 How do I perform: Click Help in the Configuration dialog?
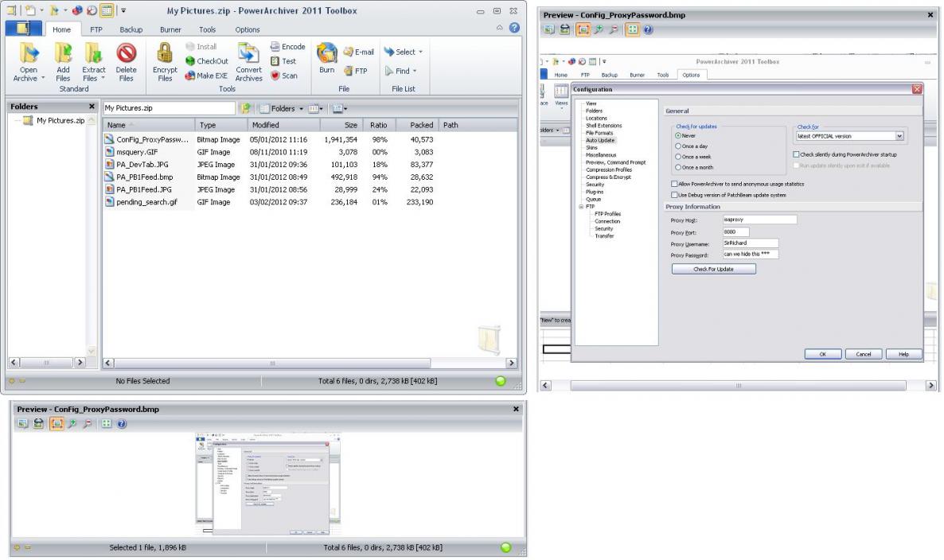[903, 354]
